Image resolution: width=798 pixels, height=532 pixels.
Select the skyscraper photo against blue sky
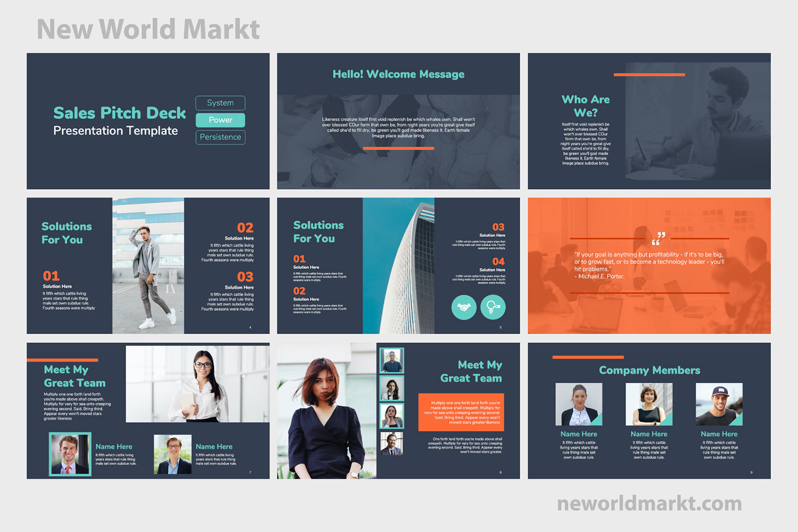pos(398,266)
